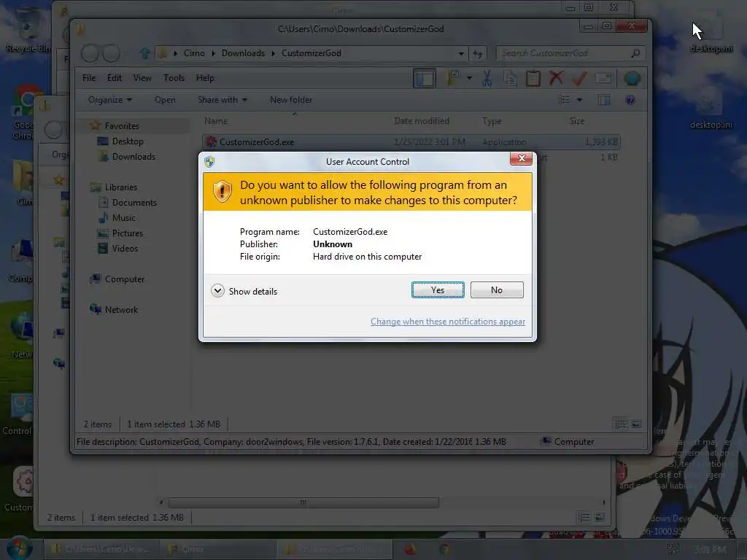The image size is (747, 560).
Task: Click Yes in the User Account Control dialog
Action: (438, 290)
